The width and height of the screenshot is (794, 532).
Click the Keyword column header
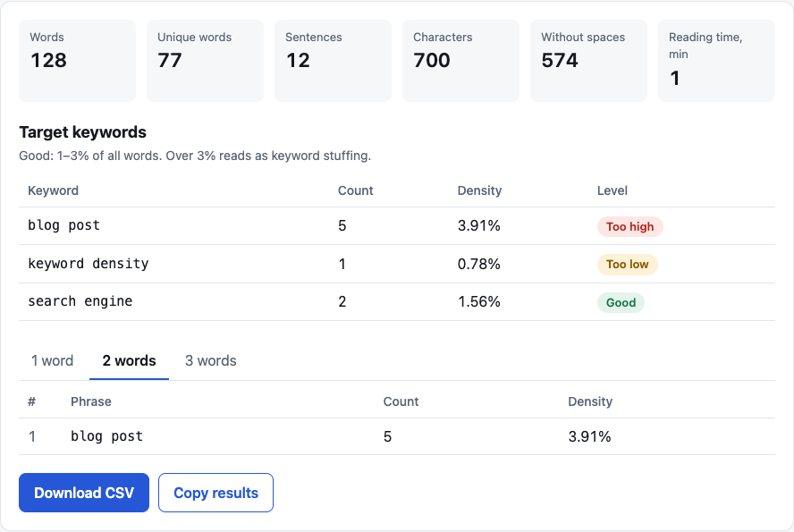(x=53, y=190)
